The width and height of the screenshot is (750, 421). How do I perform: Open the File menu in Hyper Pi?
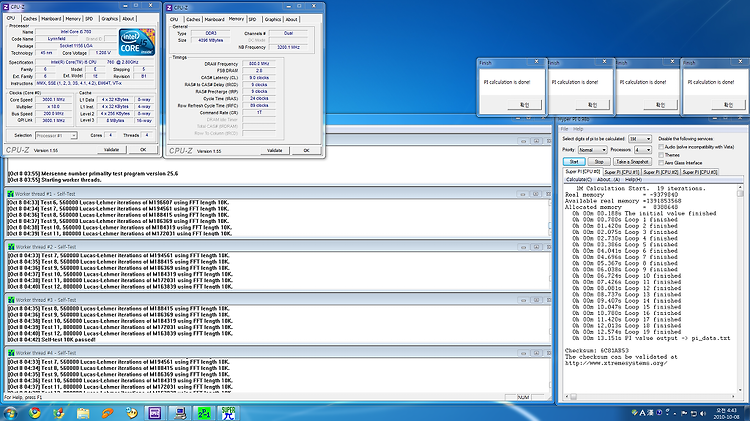click(x=564, y=129)
